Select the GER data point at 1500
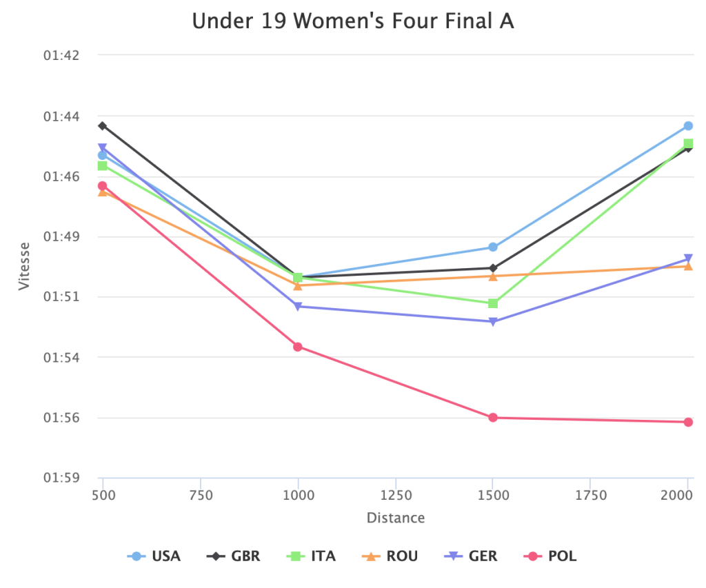 point(493,322)
